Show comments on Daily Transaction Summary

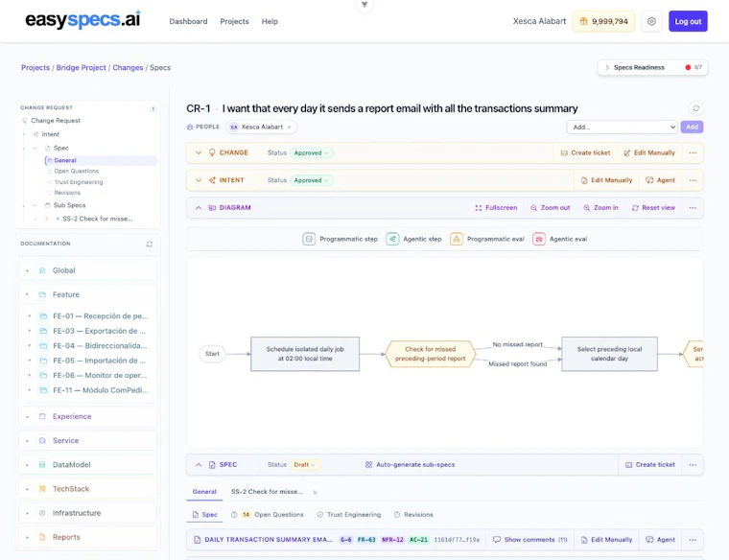530,540
